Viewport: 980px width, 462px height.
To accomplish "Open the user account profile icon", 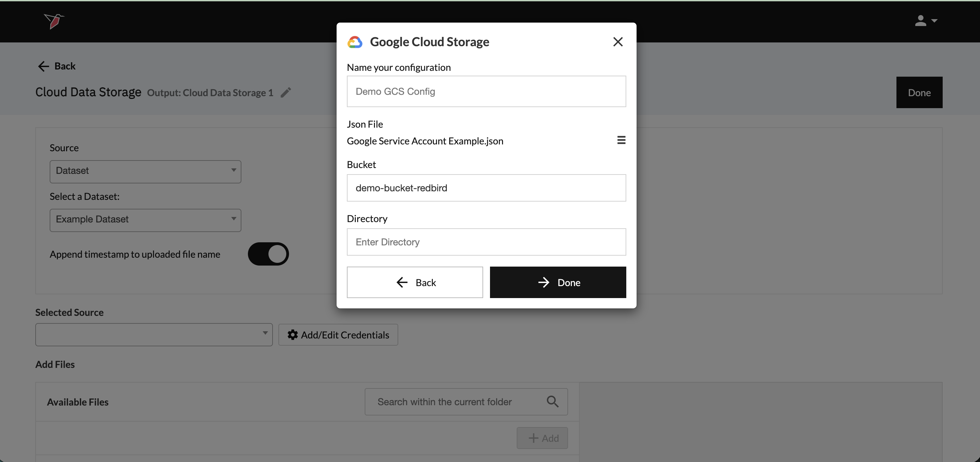I will click(x=920, y=21).
